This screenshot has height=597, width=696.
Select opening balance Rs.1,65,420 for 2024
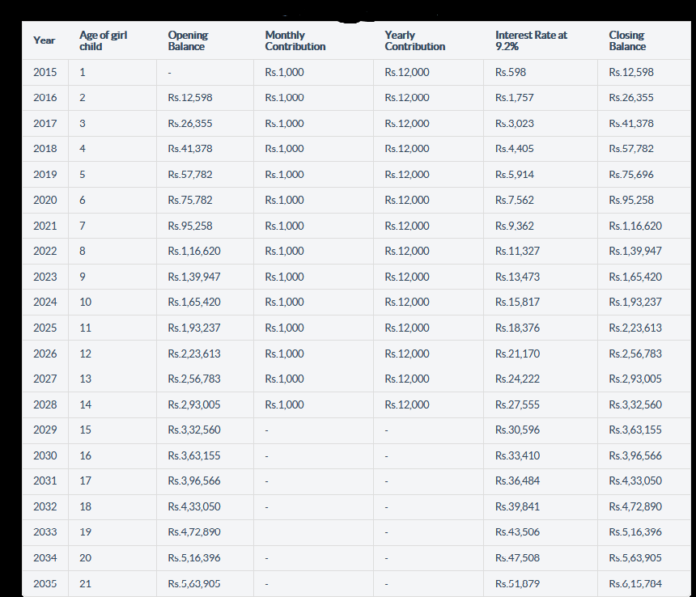pos(194,302)
